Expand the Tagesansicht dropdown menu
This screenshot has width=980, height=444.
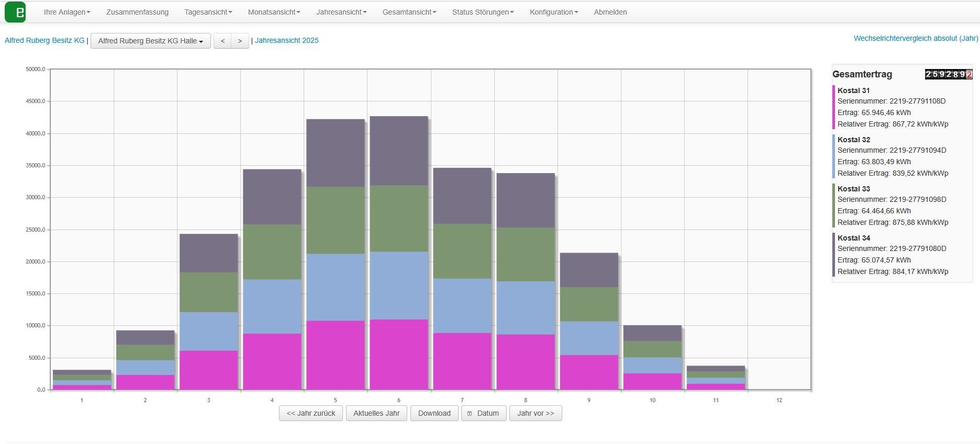pyautogui.click(x=208, y=12)
